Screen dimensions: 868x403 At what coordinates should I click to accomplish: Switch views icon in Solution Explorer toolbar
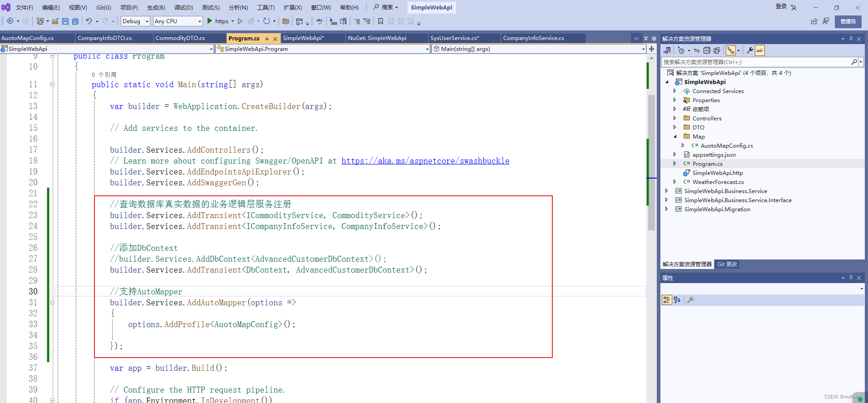[667, 50]
